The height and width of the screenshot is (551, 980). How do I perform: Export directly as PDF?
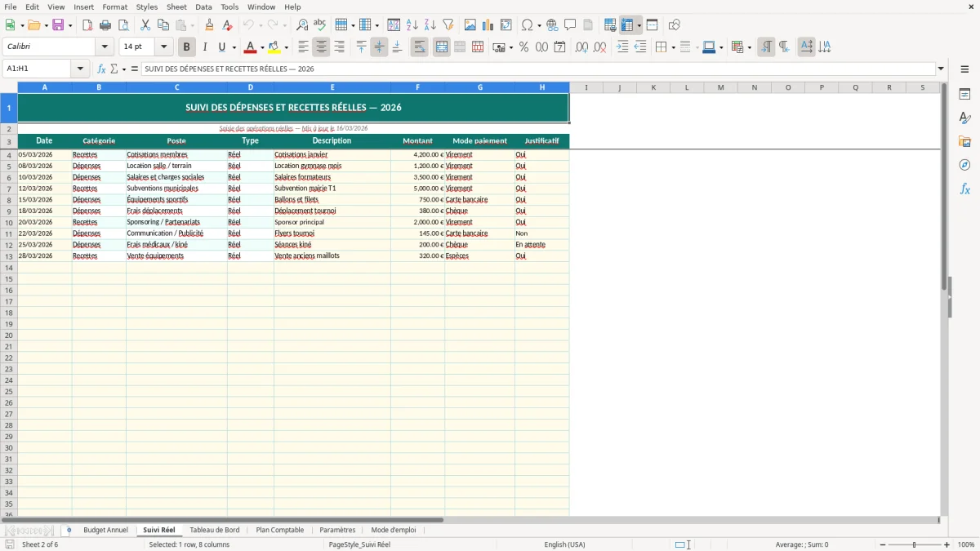87,25
